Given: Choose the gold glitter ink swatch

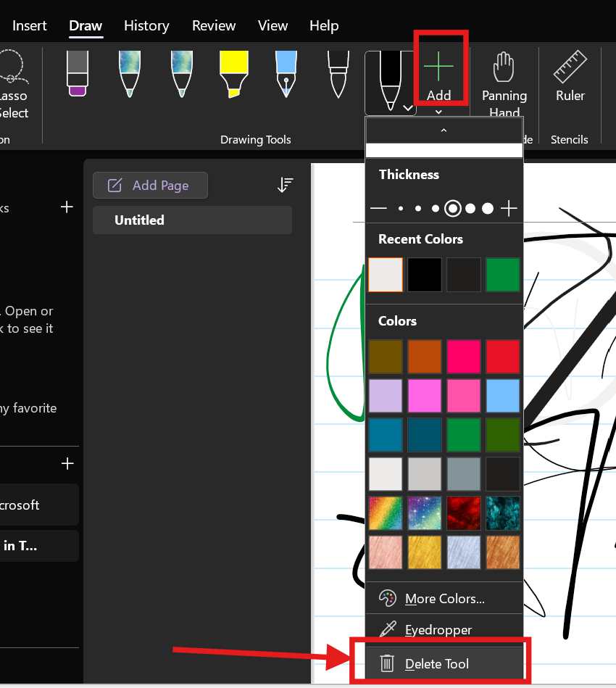Looking at the screenshot, I should pos(424,552).
